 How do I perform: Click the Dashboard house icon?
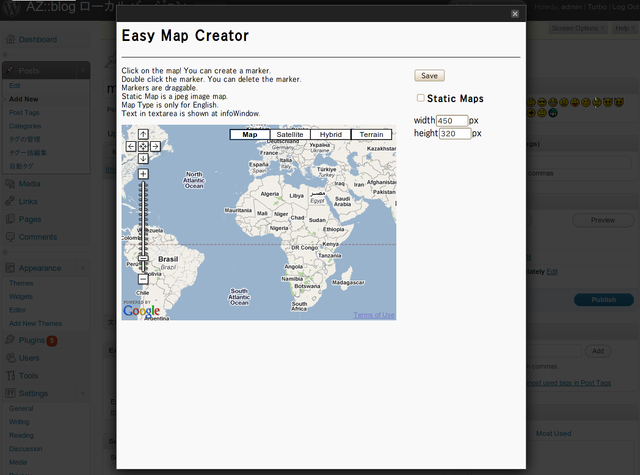coord(10,40)
